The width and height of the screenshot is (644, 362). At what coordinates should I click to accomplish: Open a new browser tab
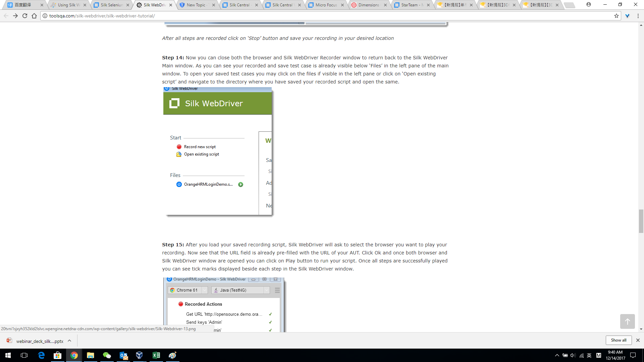(x=569, y=5)
